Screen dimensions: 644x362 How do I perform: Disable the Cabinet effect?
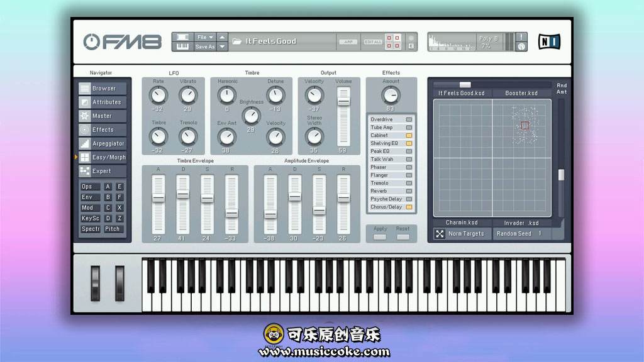click(x=409, y=136)
